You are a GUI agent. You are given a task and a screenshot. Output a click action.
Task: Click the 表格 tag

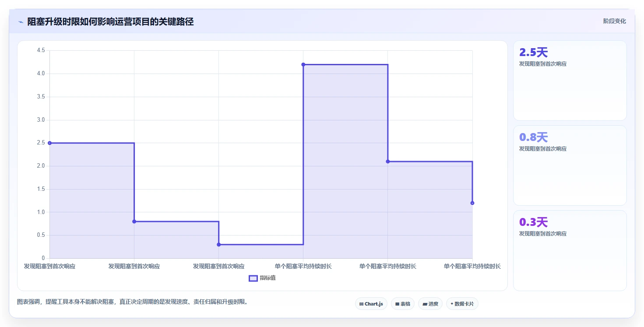coord(402,304)
